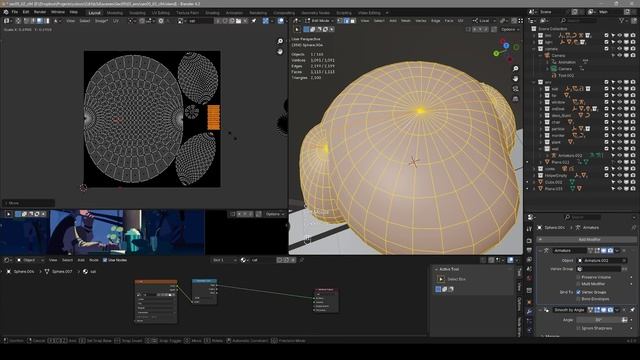The height and width of the screenshot is (360, 640).
Task: Click the Blender logo icon
Action: [6, 12]
